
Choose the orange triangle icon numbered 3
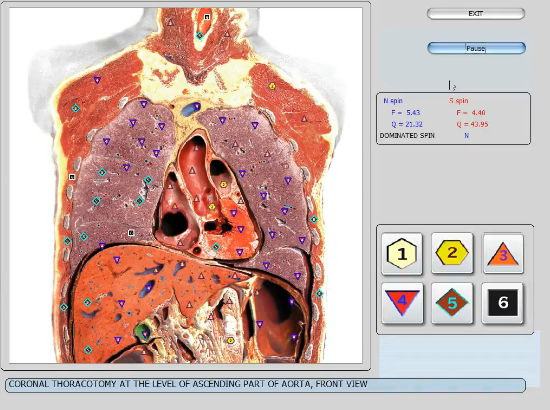503,254
